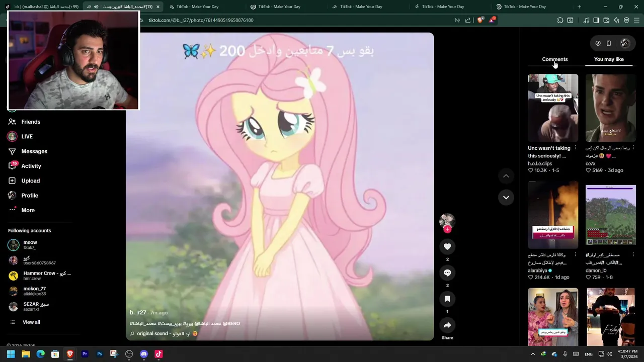Open the Brave VPN shield icon
Viewport: 644px width, 362px height.
(626, 20)
